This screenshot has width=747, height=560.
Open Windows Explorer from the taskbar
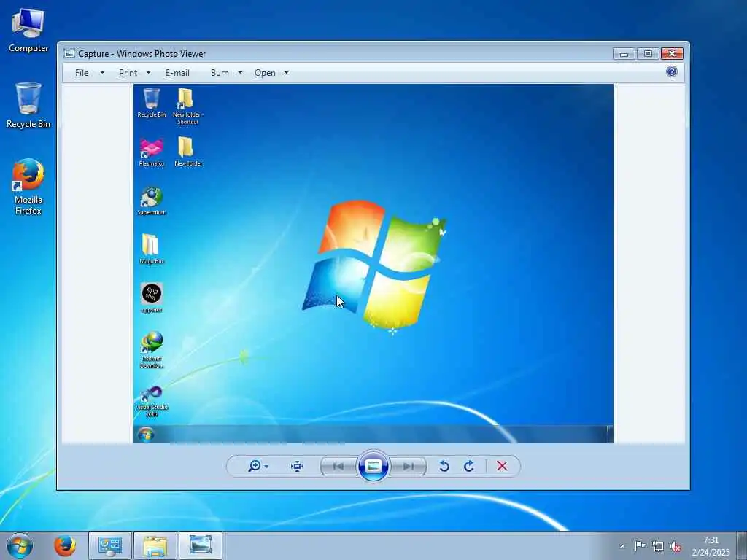coord(155,545)
